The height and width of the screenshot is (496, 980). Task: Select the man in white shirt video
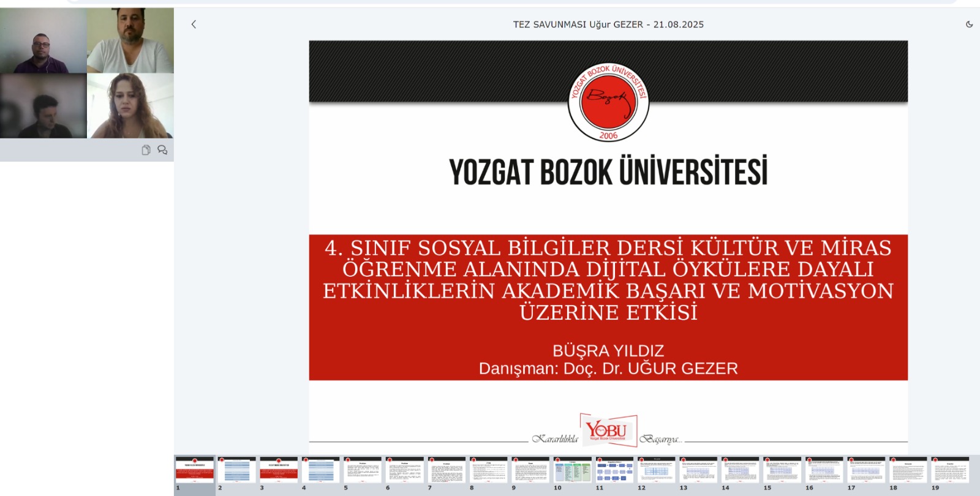(130, 40)
